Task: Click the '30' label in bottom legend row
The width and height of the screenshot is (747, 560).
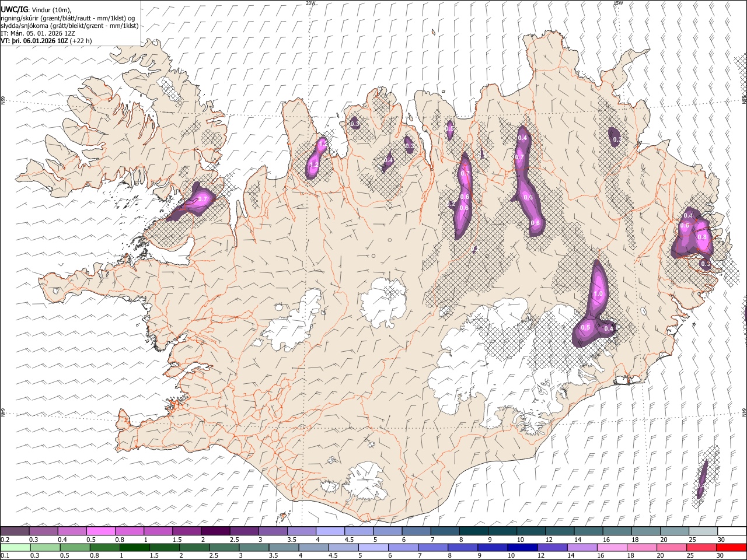Action: tap(721, 556)
